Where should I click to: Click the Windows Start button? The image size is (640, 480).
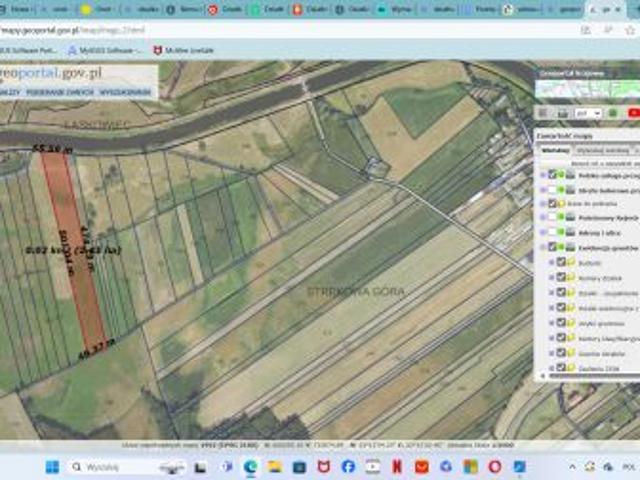click(52, 467)
